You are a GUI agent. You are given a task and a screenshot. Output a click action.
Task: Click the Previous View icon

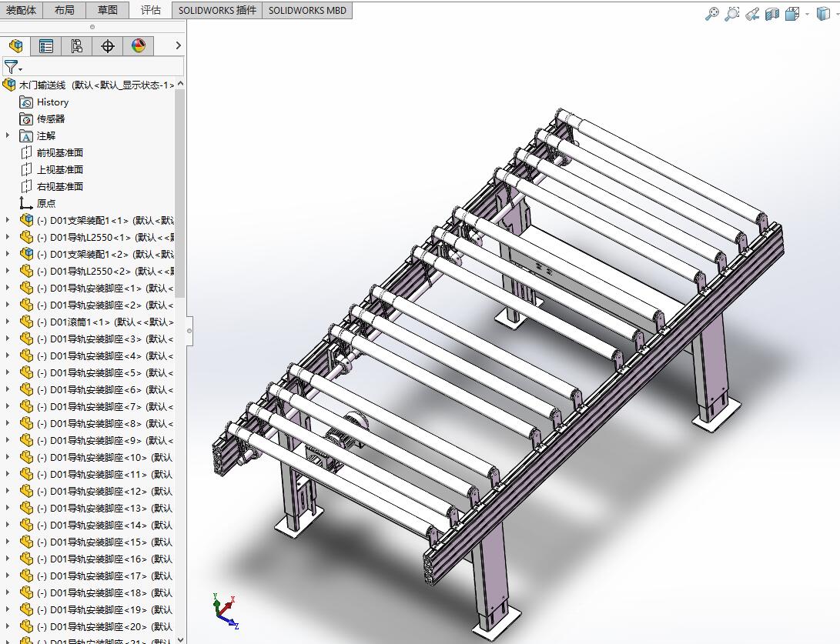[752, 14]
